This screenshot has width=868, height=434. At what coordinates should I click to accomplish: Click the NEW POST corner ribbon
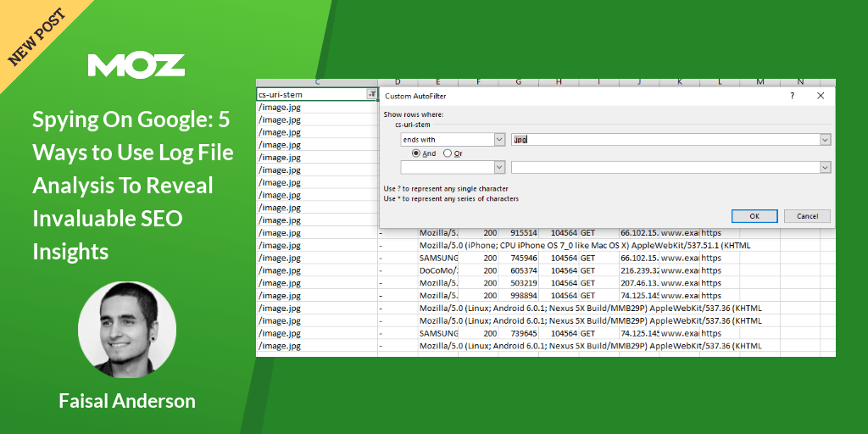37,37
